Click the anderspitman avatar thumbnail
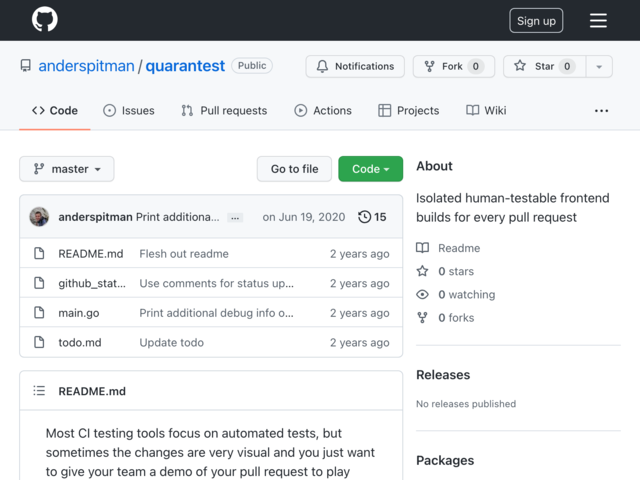 (x=39, y=217)
